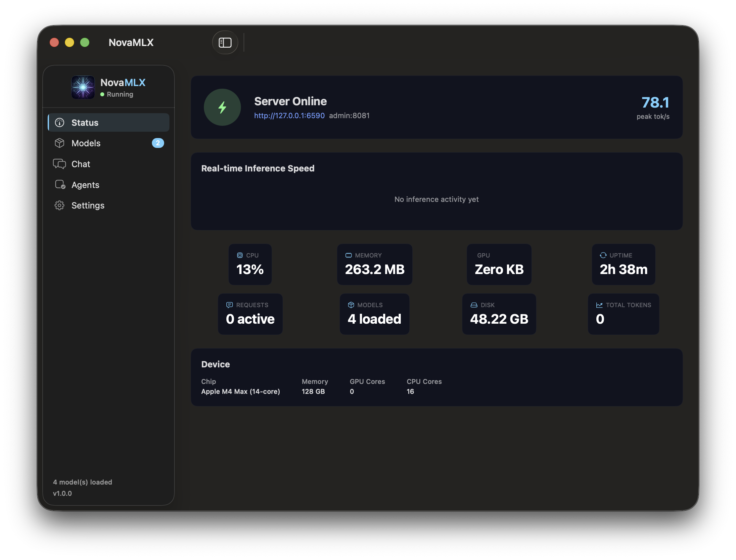Click the Uptime refresh icon
This screenshot has height=560, width=736.
coord(603,255)
